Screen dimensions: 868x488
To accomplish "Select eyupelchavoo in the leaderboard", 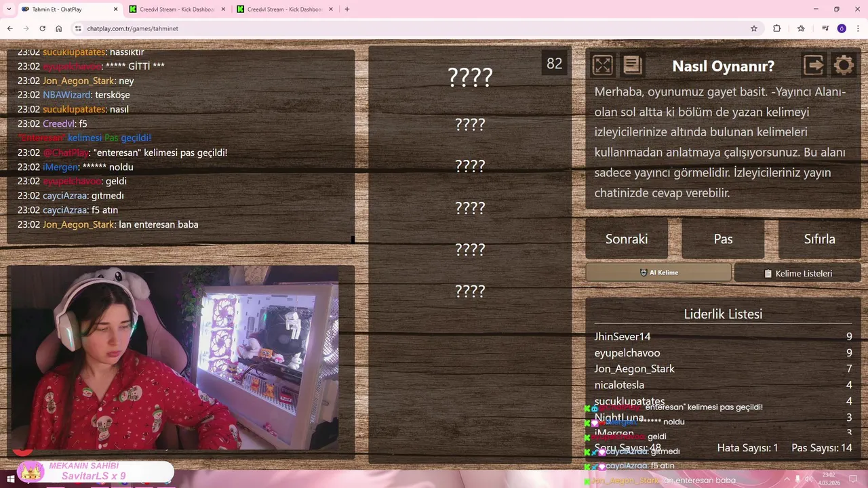I will tap(723, 352).
